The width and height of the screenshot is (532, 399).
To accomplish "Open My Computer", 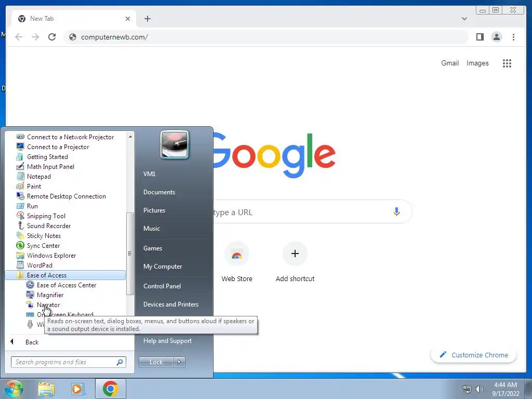I will point(163,267).
